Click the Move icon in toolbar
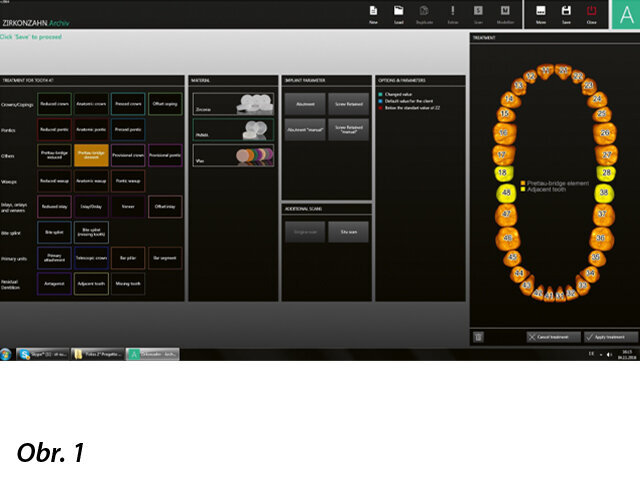The image size is (640, 480). (541, 12)
